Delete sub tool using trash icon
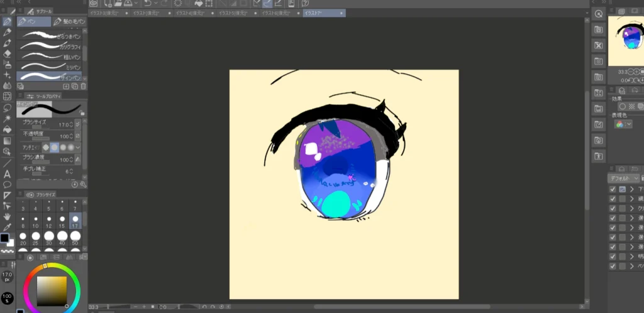 tap(84, 86)
